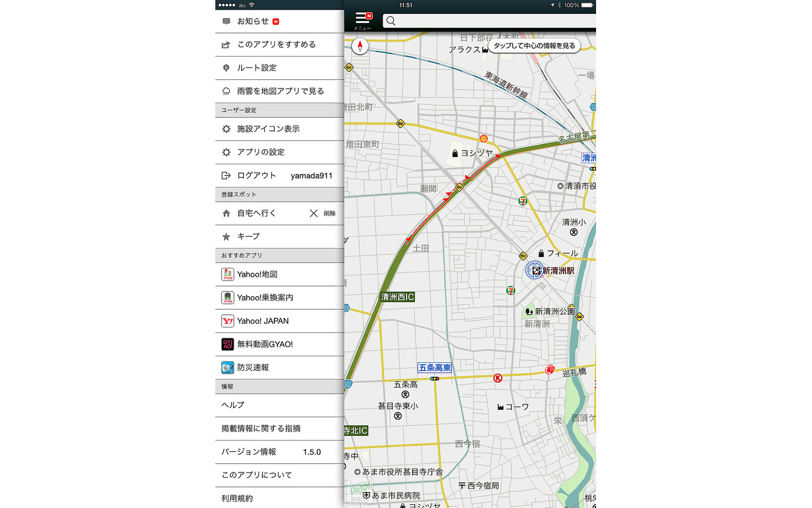
Task: Open 無料動画GYAO! app icon
Action: (227, 344)
